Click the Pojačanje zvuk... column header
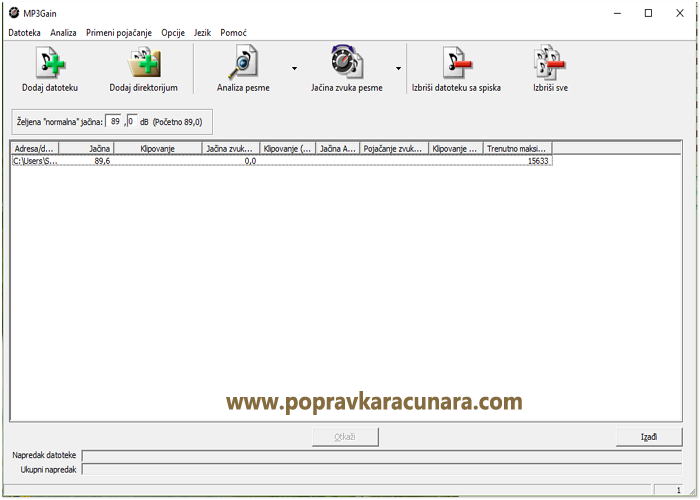The height and width of the screenshot is (500, 700). click(394, 149)
